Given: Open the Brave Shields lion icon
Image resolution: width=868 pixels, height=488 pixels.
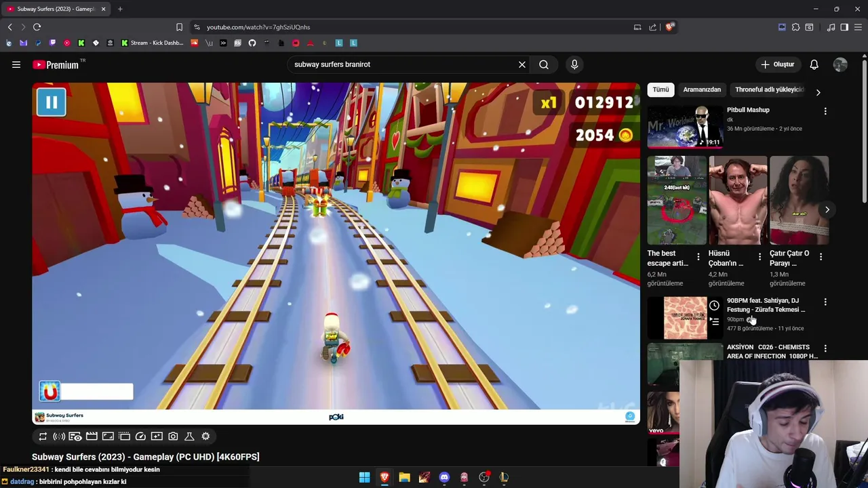Looking at the screenshot, I should pyautogui.click(x=669, y=27).
